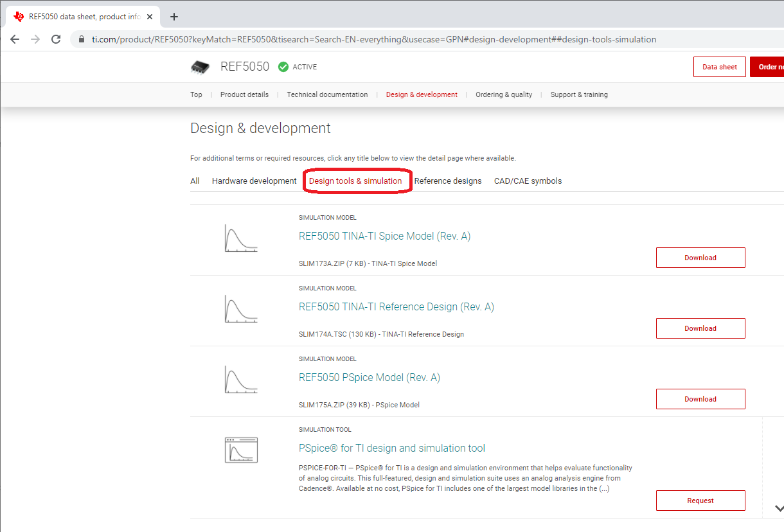Click the REF5050 chip package image
The image size is (784, 532).
(x=200, y=67)
